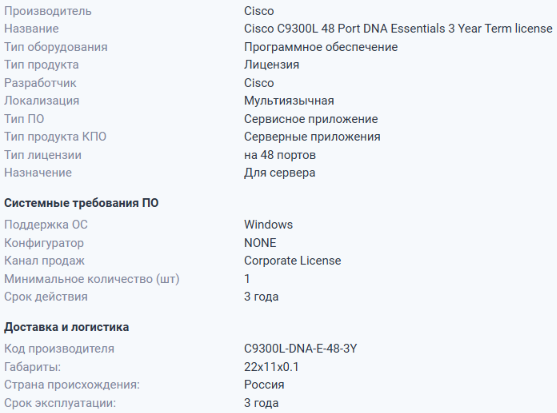Click the 'Тип оборудования' label

pos(56,47)
